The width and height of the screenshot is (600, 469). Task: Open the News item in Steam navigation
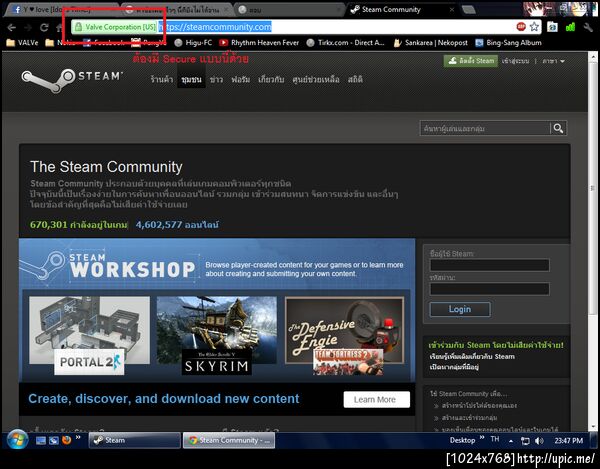[x=216, y=80]
